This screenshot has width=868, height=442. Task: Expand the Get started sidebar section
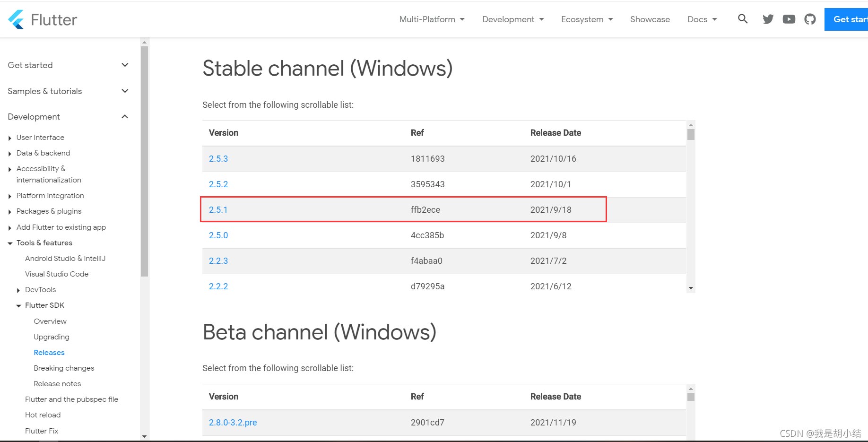125,65
